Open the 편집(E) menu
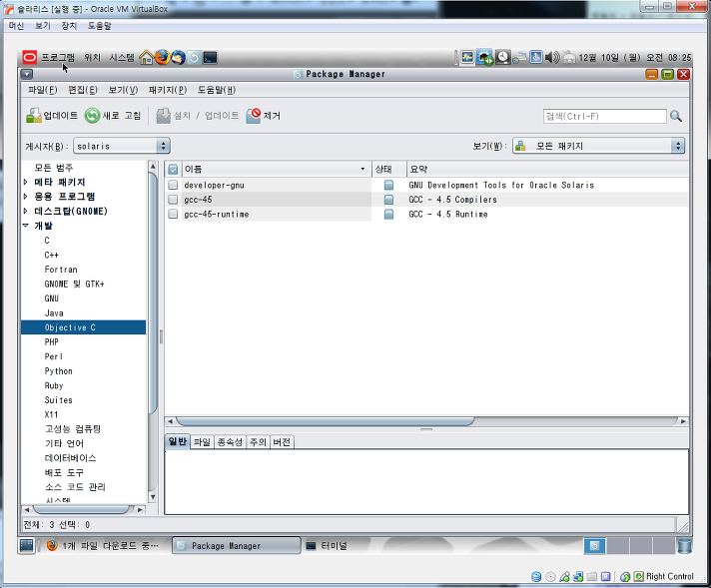Image resolution: width=711 pixels, height=588 pixels. click(x=83, y=90)
